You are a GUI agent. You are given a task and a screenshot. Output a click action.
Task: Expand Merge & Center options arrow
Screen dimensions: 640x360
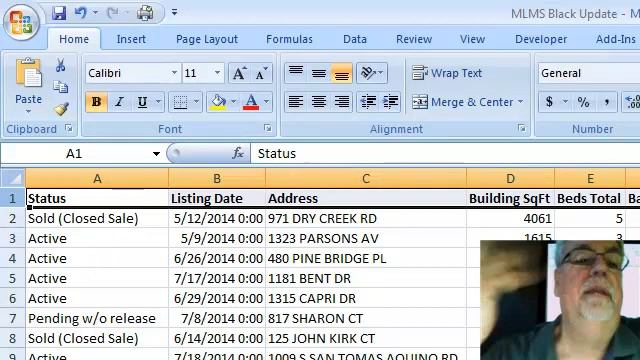520,102
